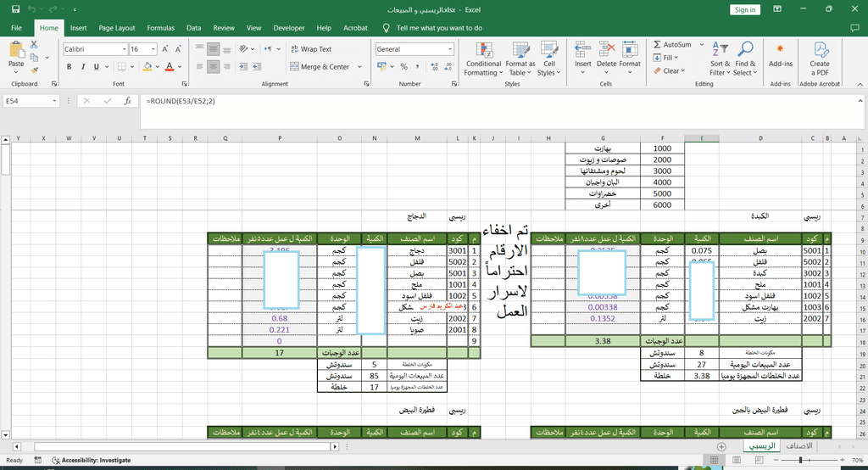
Task: Switch to the Data tab
Action: pyautogui.click(x=194, y=28)
